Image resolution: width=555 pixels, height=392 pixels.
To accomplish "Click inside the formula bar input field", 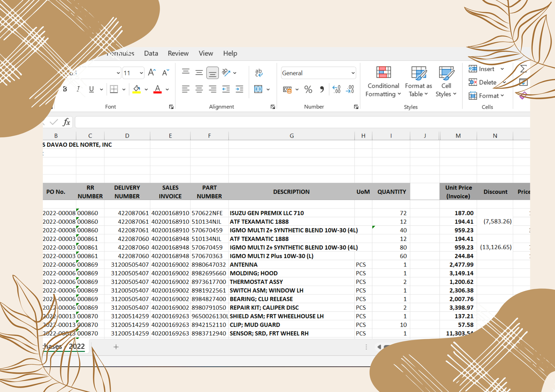I will click(x=297, y=122).
